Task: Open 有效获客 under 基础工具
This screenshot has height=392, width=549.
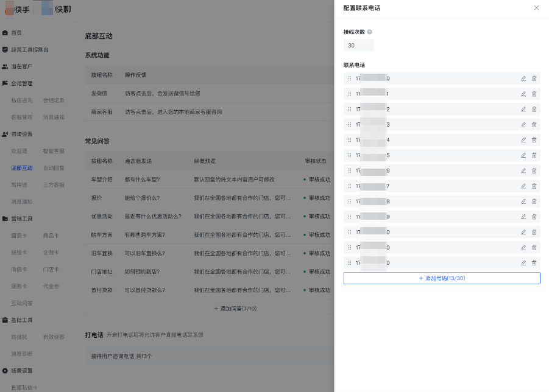Action: [x=54, y=337]
